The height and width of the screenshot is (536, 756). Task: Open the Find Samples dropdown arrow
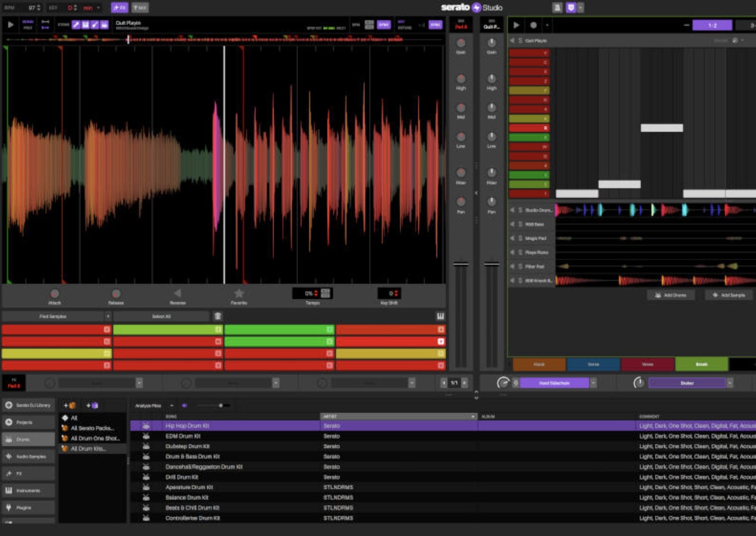pyautogui.click(x=108, y=316)
